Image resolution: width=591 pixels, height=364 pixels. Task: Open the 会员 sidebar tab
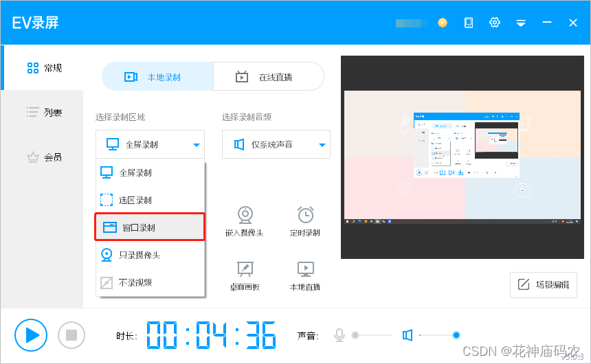coord(42,157)
